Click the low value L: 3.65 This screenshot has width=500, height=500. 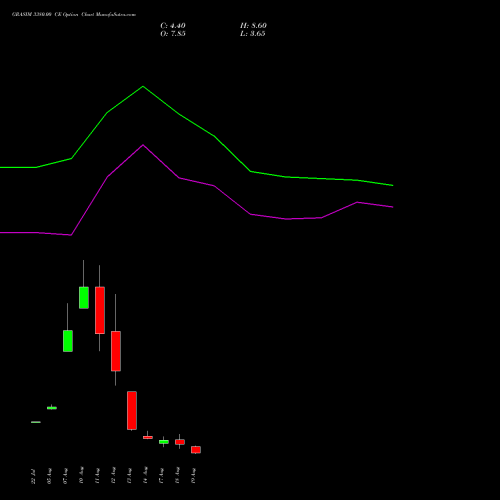253,34
